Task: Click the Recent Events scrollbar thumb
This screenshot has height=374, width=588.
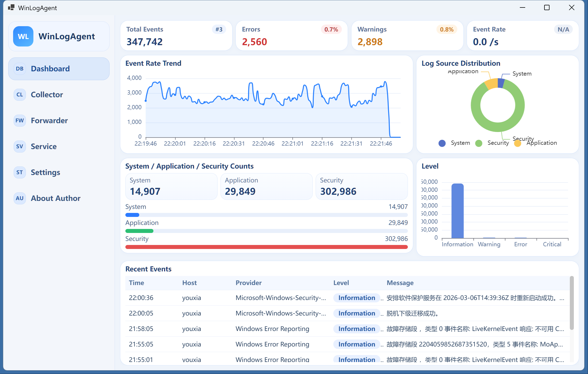Action: click(x=571, y=303)
